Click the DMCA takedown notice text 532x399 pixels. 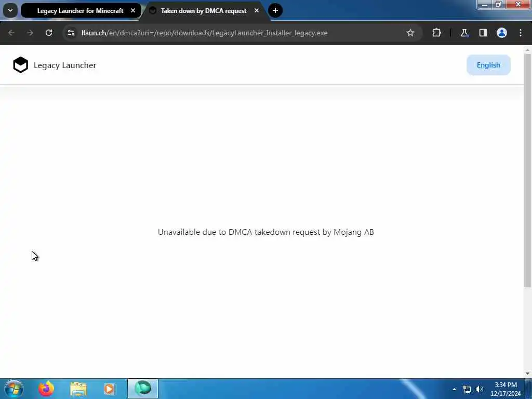pyautogui.click(x=265, y=232)
